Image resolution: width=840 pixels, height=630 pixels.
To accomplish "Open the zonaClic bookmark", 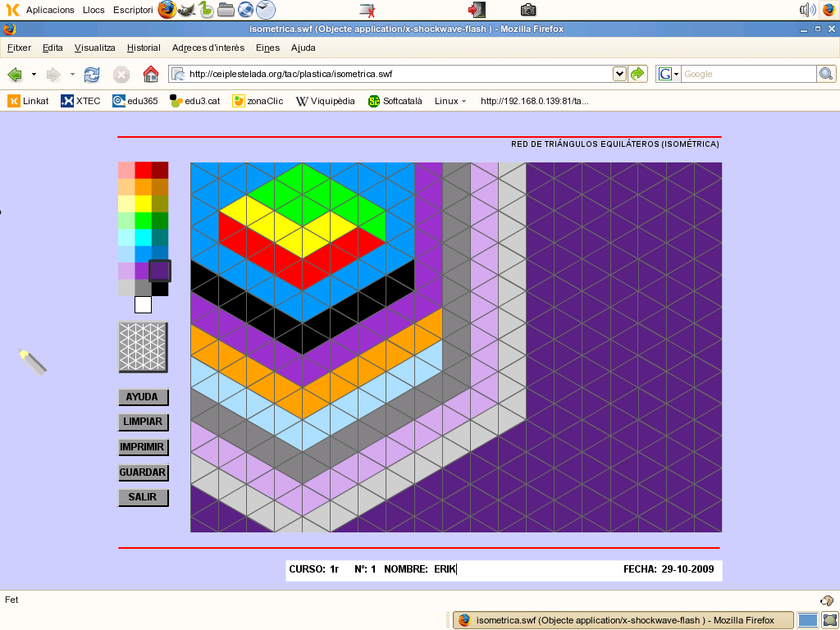I will [x=258, y=101].
